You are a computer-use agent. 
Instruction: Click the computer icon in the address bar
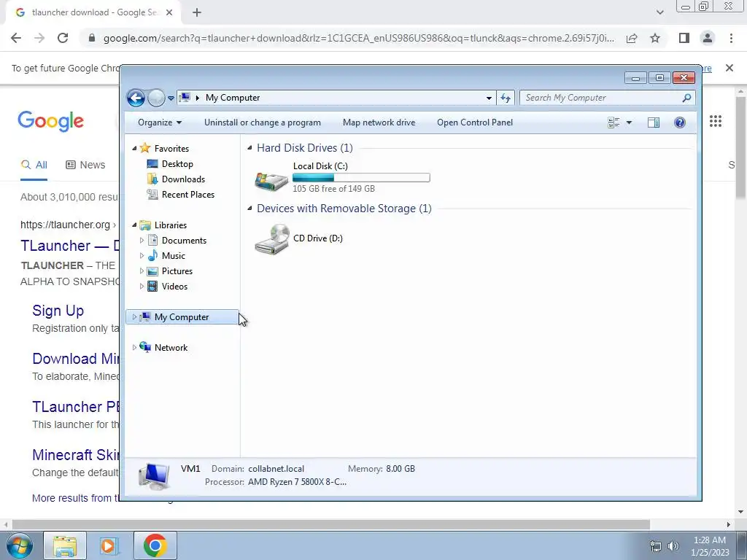(x=185, y=98)
